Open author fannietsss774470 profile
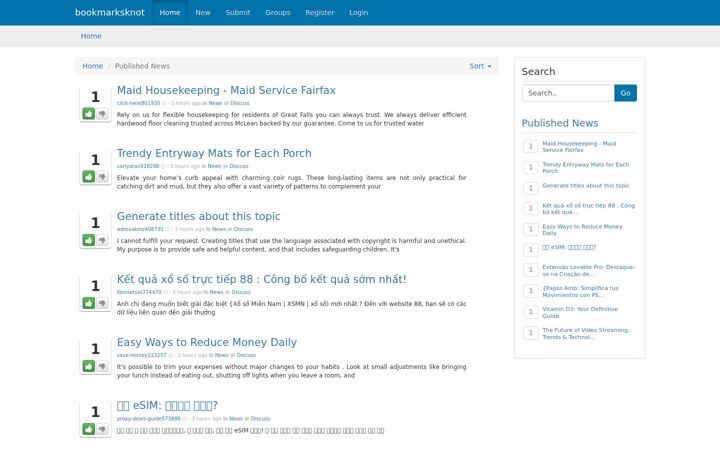 pyautogui.click(x=139, y=292)
